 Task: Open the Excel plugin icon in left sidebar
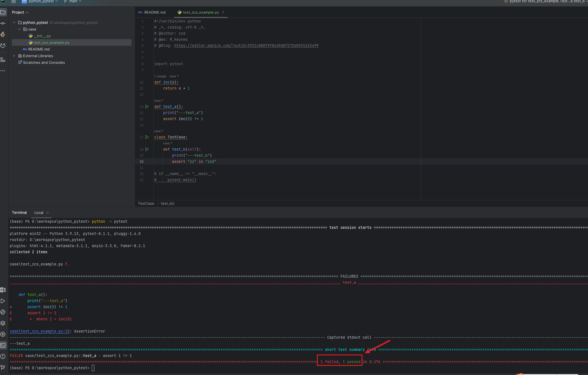click(3, 290)
